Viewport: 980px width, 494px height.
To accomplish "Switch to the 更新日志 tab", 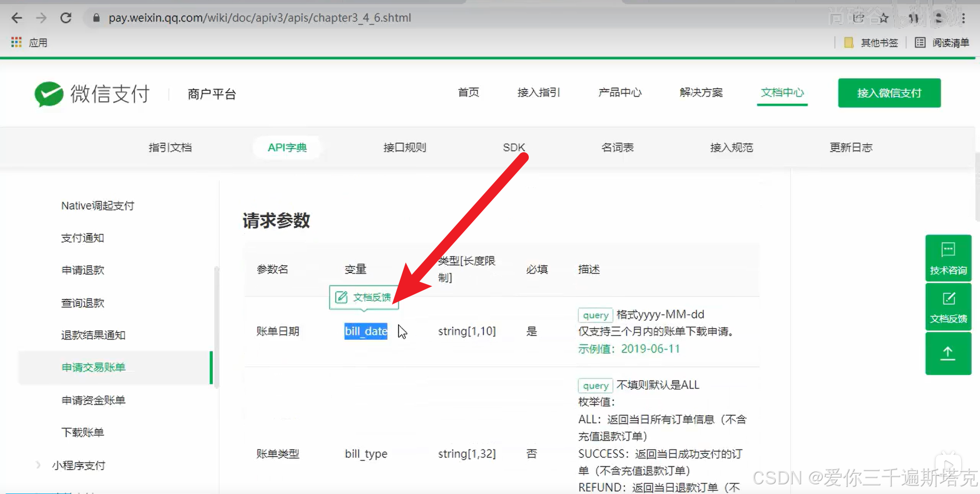I will pyautogui.click(x=851, y=148).
